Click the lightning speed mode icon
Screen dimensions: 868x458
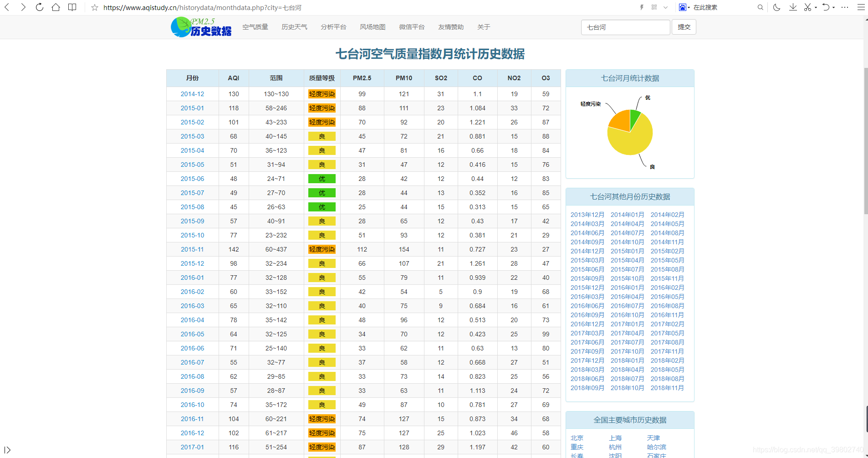pyautogui.click(x=642, y=7)
